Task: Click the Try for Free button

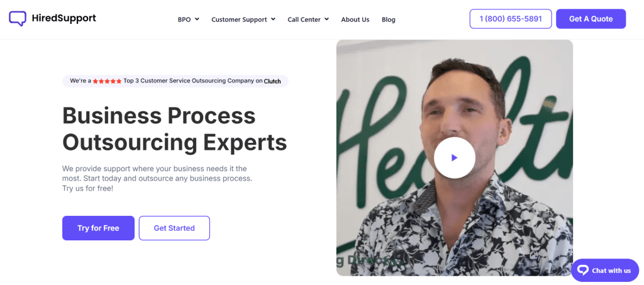Action: tap(98, 228)
